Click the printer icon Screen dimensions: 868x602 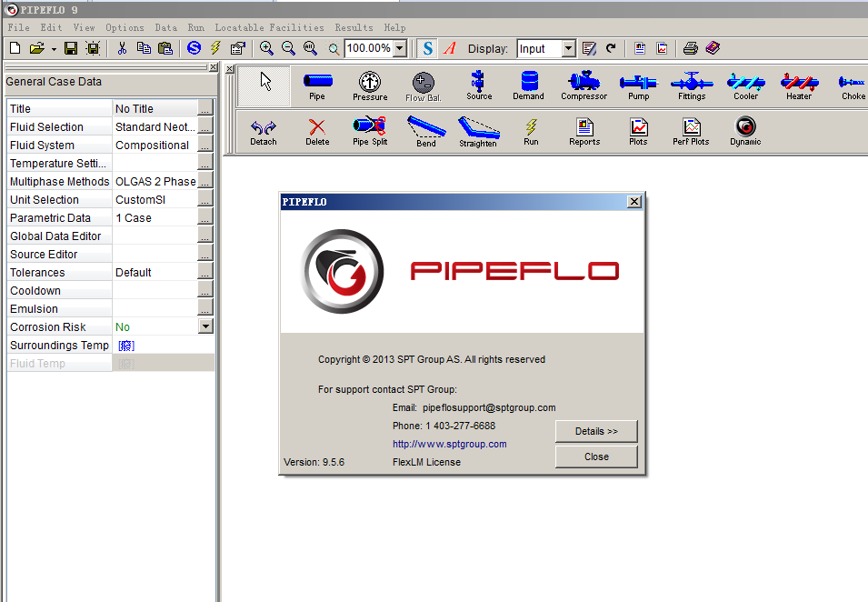[690, 49]
